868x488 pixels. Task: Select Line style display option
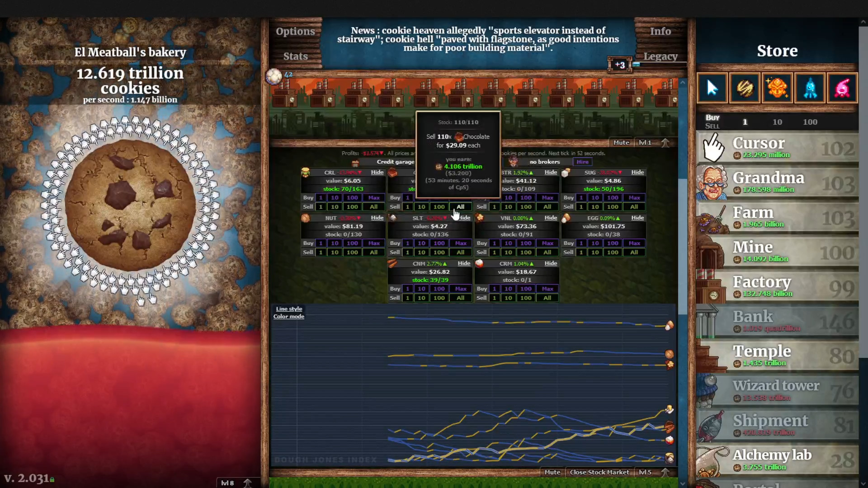pyautogui.click(x=289, y=309)
